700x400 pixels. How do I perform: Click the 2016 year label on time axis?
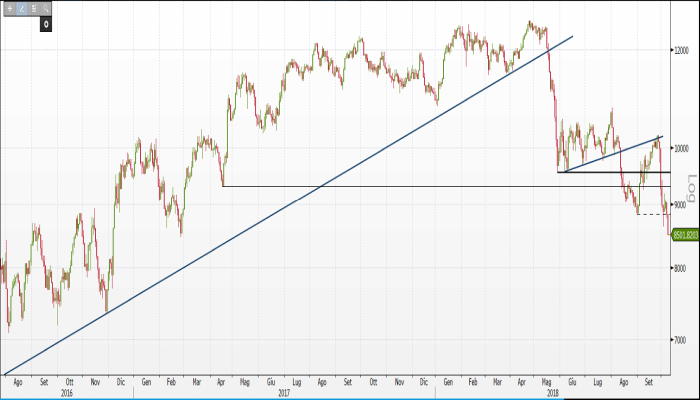point(66,393)
